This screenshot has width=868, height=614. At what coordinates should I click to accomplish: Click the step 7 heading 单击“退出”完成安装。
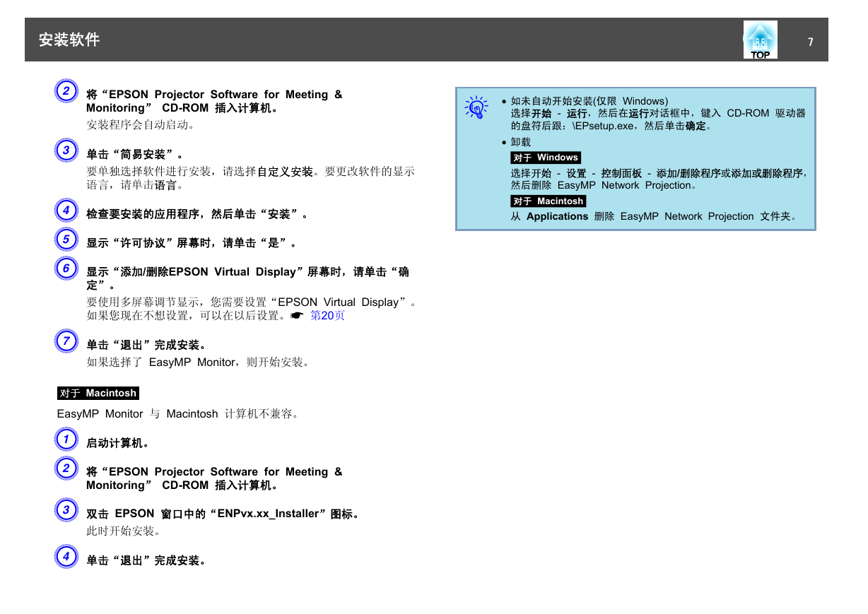pyautogui.click(x=148, y=345)
